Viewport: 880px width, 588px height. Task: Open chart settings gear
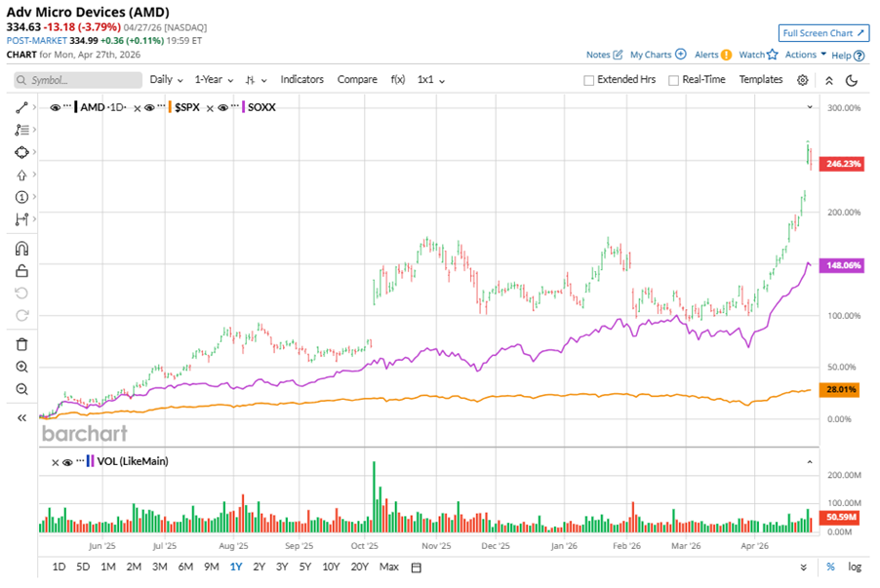click(803, 80)
